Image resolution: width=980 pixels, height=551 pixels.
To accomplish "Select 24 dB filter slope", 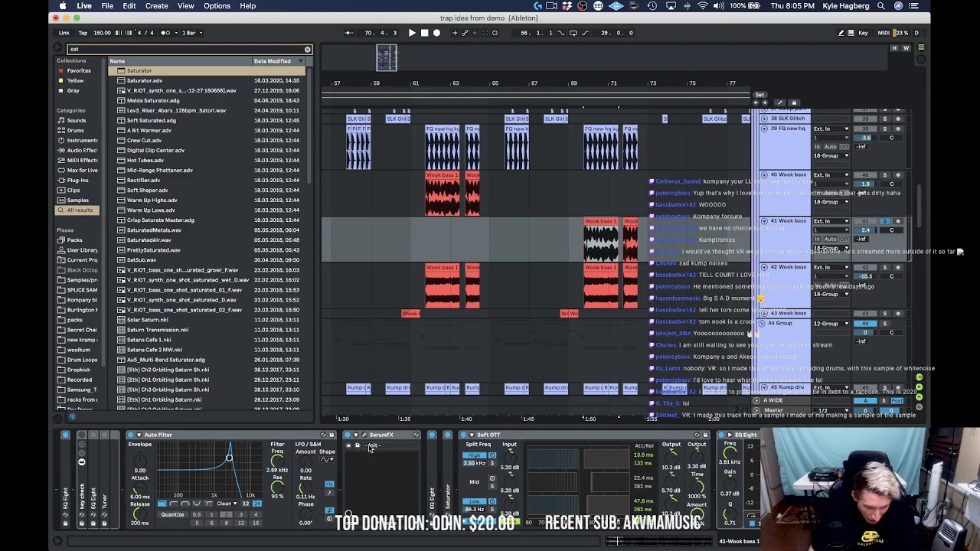I will click(256, 504).
